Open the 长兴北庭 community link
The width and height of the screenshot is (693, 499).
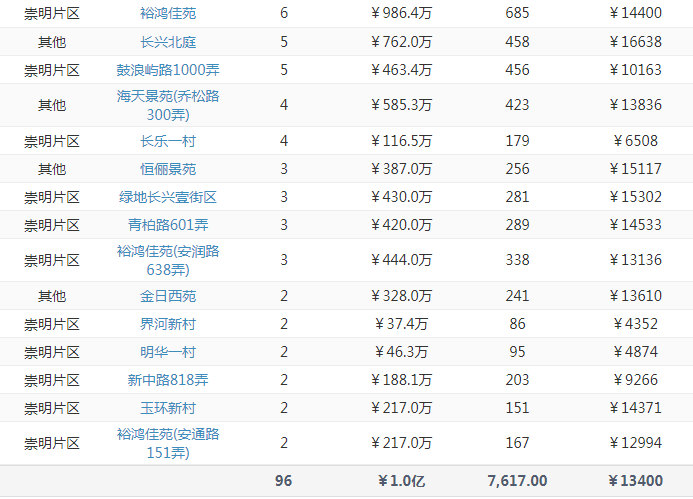click(x=168, y=42)
